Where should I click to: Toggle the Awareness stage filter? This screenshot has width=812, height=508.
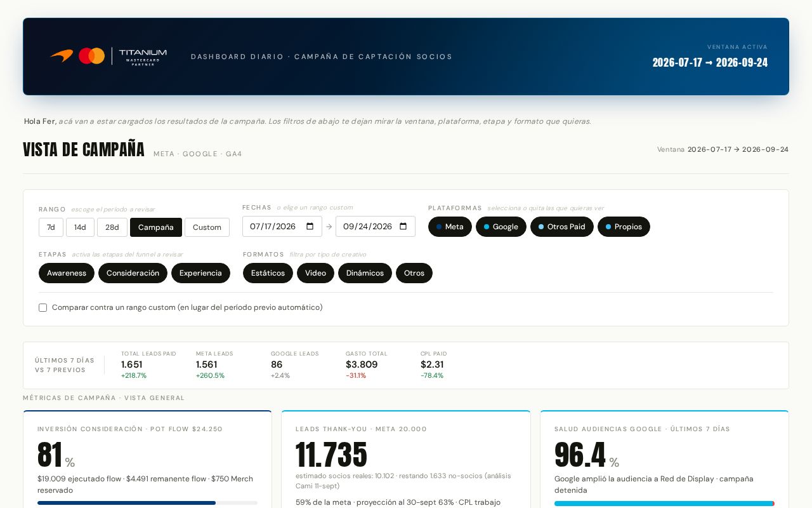[x=67, y=273]
